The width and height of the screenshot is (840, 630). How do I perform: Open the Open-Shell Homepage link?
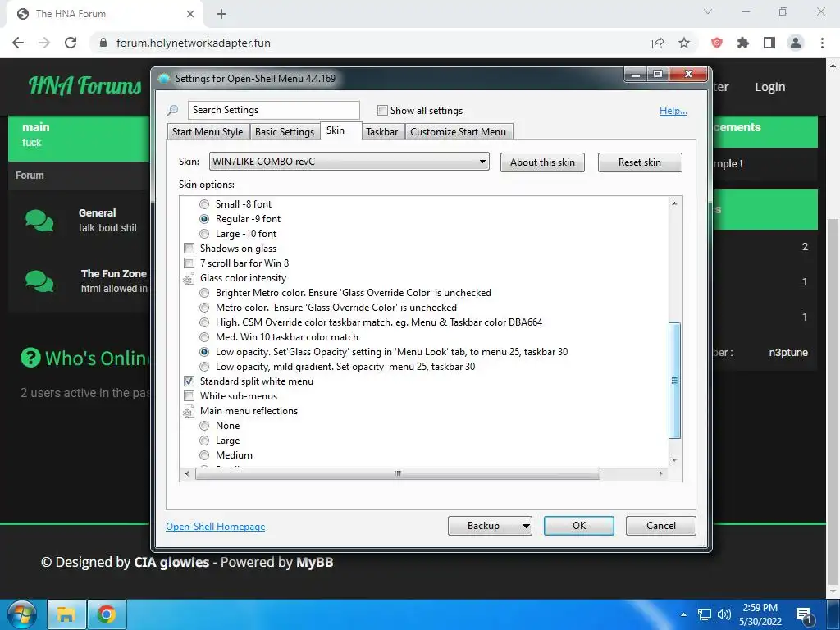tap(216, 527)
